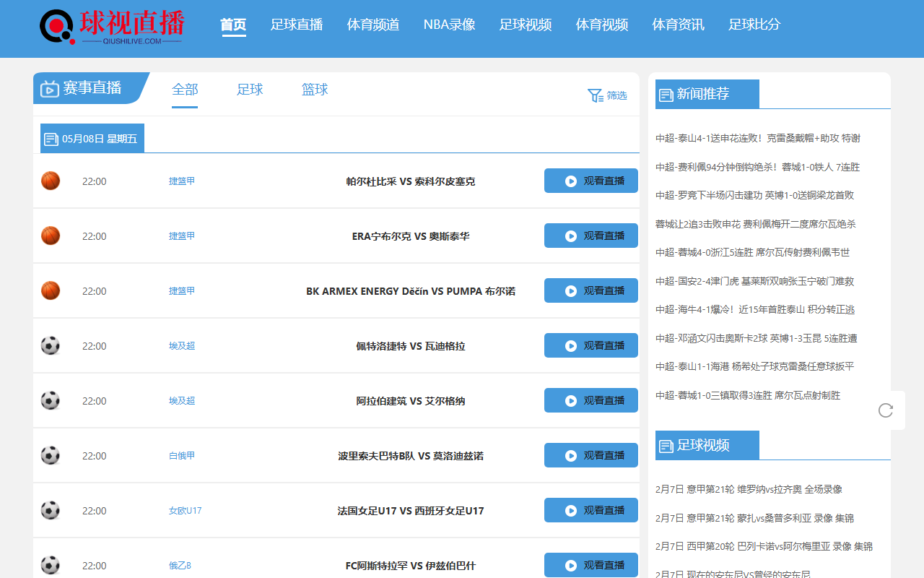Open 俄乙B league link
The width and height of the screenshot is (924, 578).
tap(180, 566)
